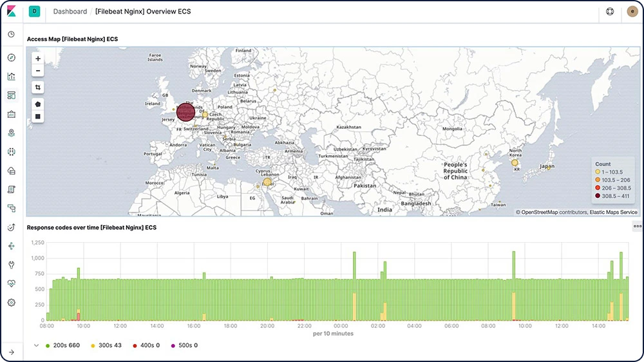
Task: Open Canvas icon in sidebar
Action: (12, 114)
